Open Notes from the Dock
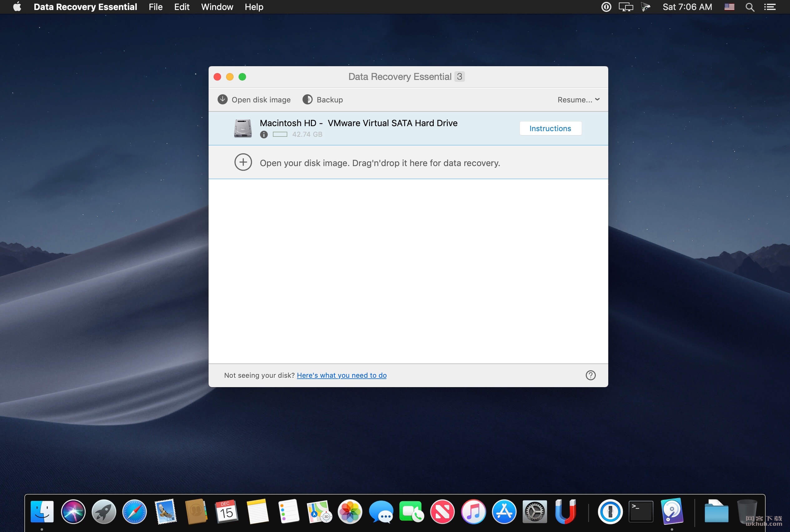The height and width of the screenshot is (532, 790). [258, 511]
